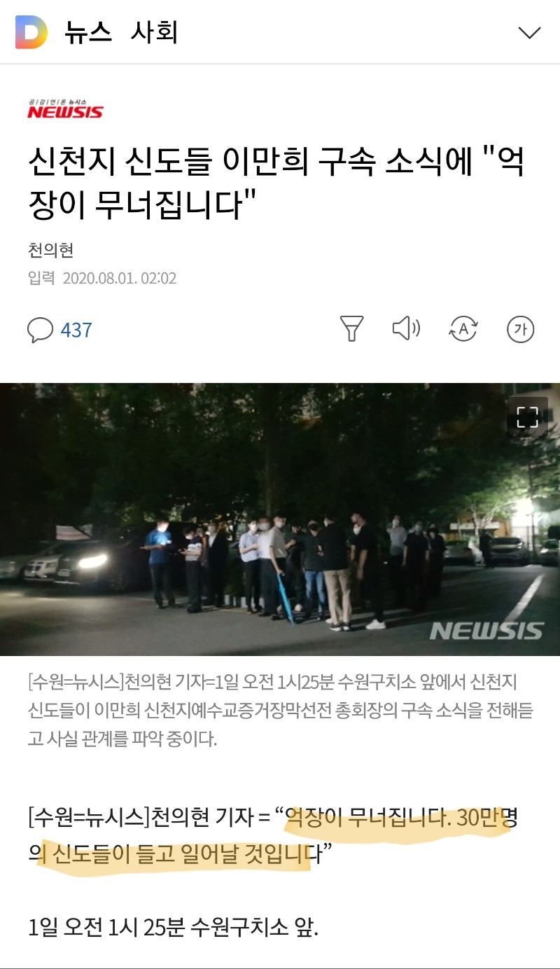
Task: Open the comment bubble icon
Action: (41, 330)
